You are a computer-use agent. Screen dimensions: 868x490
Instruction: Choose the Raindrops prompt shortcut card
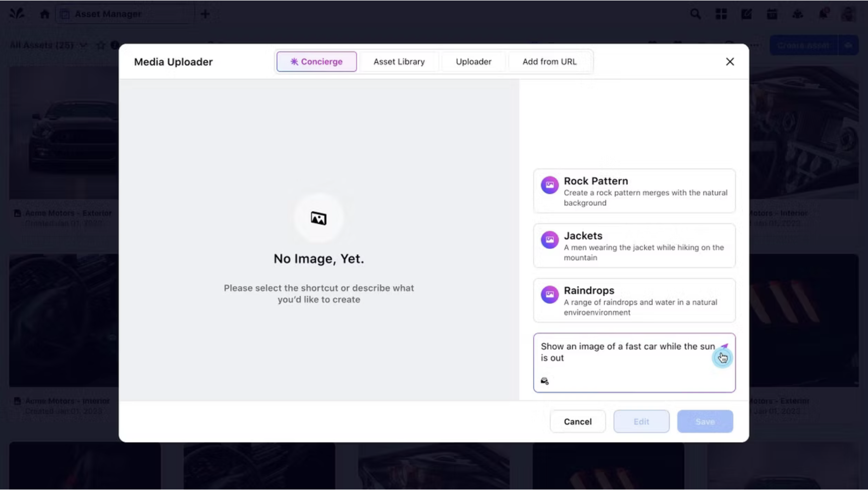point(634,300)
